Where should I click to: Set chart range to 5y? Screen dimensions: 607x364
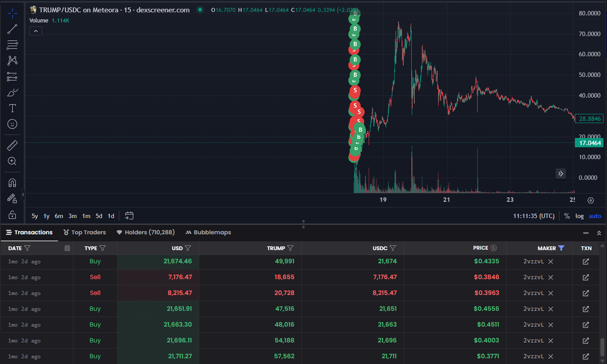tap(34, 216)
